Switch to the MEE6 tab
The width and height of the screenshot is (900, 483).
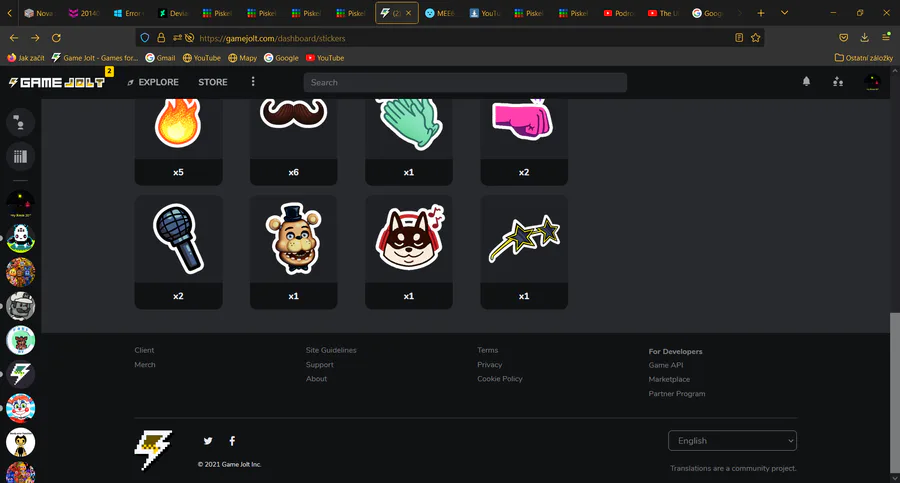pos(441,13)
